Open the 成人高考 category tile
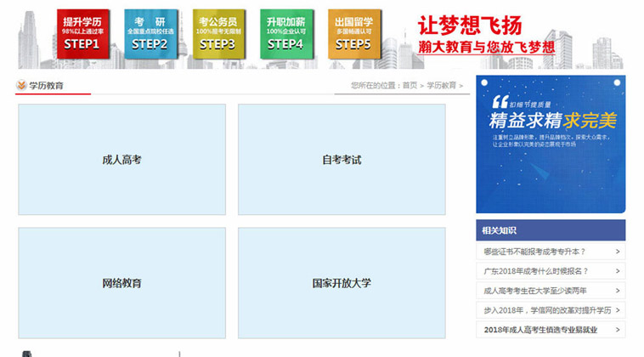The width and height of the screenshot is (644, 357). pyautogui.click(x=121, y=160)
